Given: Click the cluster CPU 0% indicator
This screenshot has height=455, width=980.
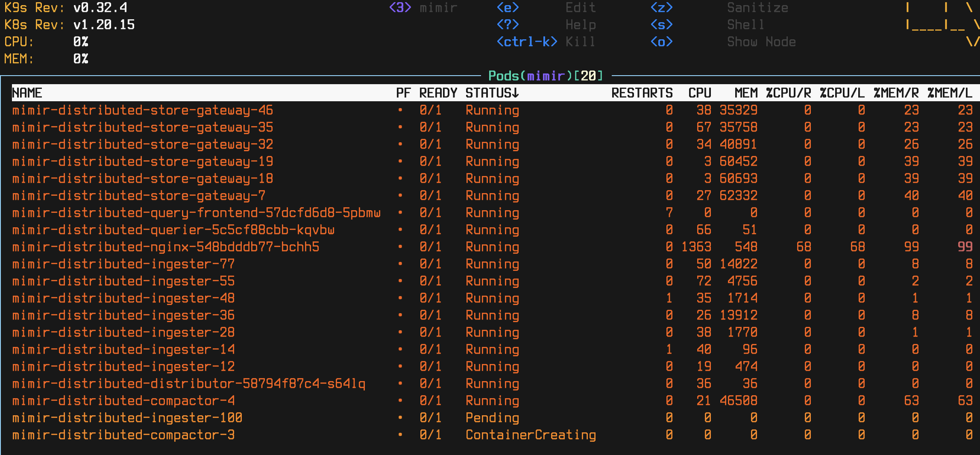Looking at the screenshot, I should click(46, 42).
